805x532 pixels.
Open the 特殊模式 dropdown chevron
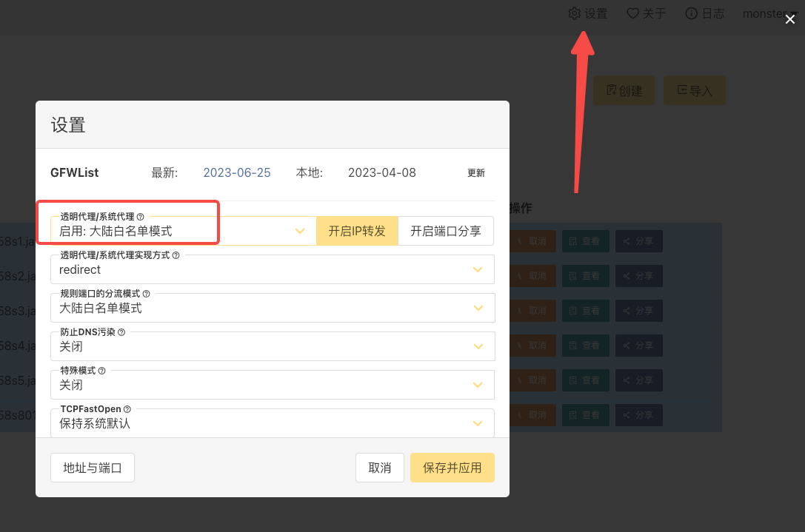[x=478, y=385]
